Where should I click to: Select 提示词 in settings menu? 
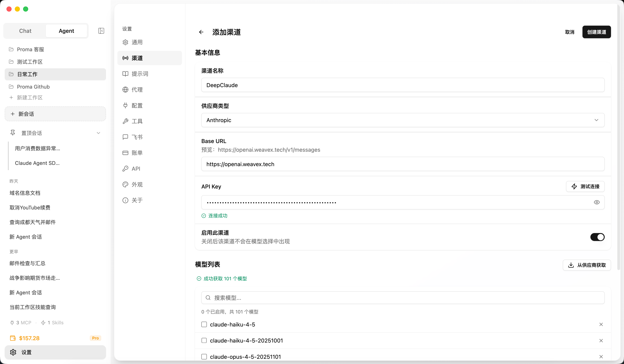pos(140,74)
